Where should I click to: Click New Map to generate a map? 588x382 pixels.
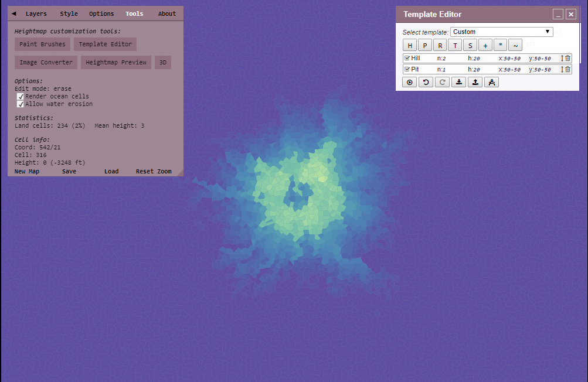tap(26, 170)
